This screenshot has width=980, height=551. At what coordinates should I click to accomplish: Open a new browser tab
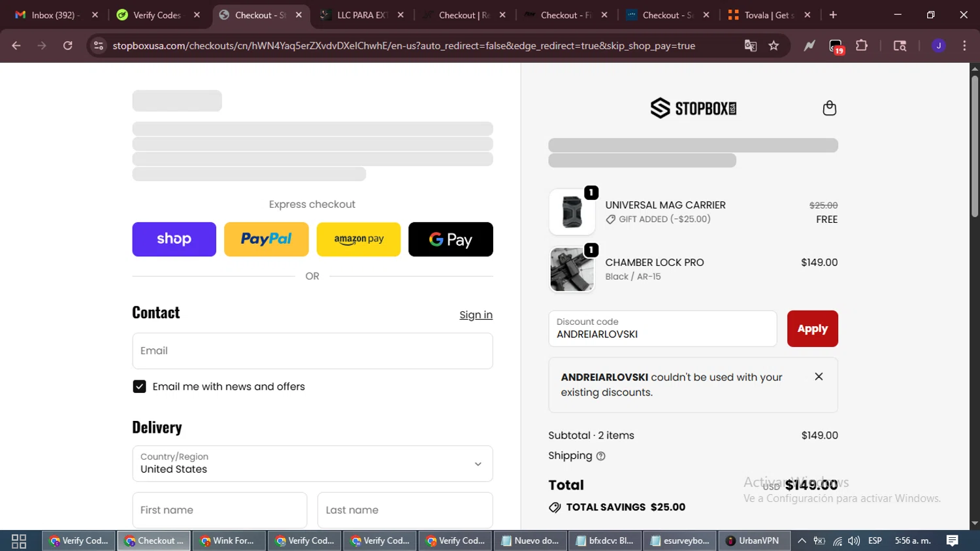pos(833,15)
